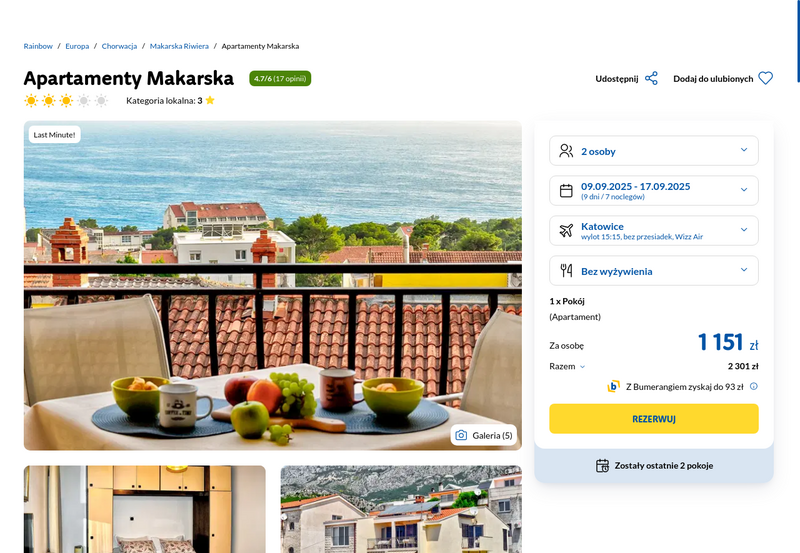
Task: Click the yellow REZERWUJ button
Action: point(654,419)
